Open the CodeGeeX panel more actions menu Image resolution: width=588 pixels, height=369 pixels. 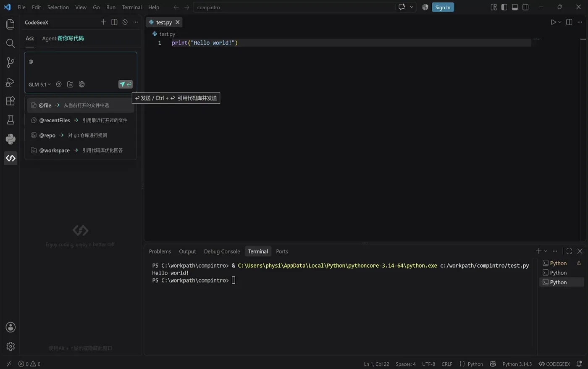pyautogui.click(x=135, y=22)
